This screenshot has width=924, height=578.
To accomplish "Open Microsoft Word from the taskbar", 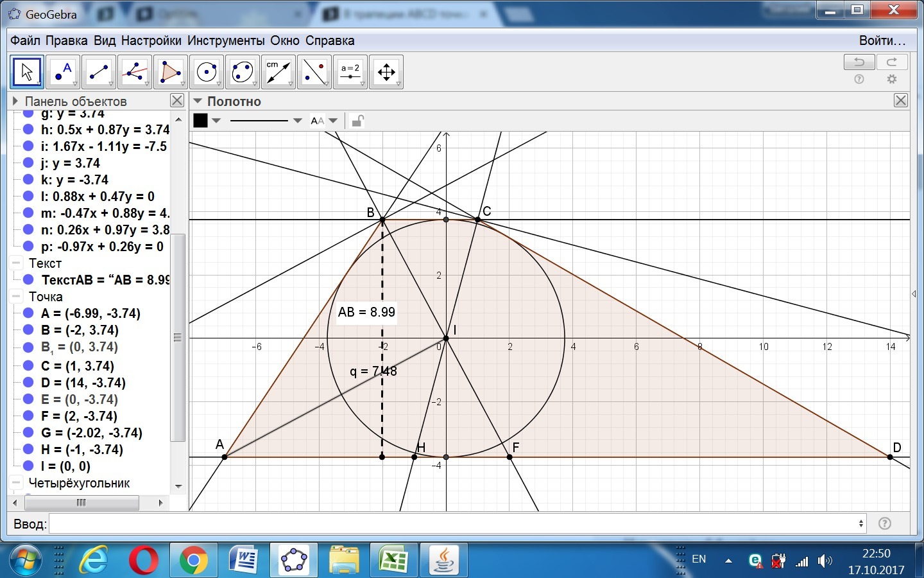I will tap(243, 561).
